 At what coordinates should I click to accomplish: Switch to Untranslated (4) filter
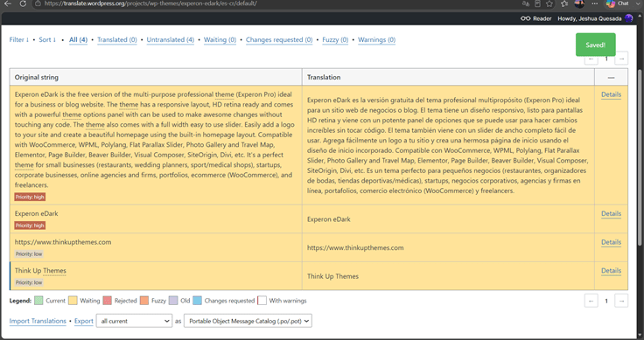point(170,40)
